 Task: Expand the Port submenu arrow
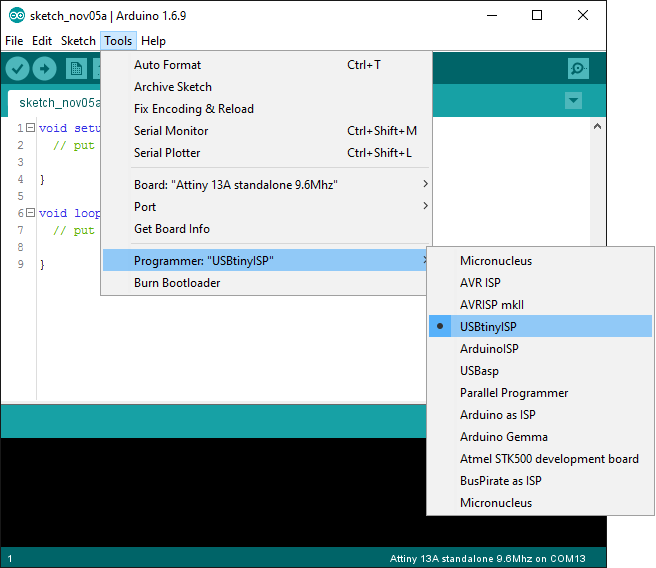(x=425, y=206)
